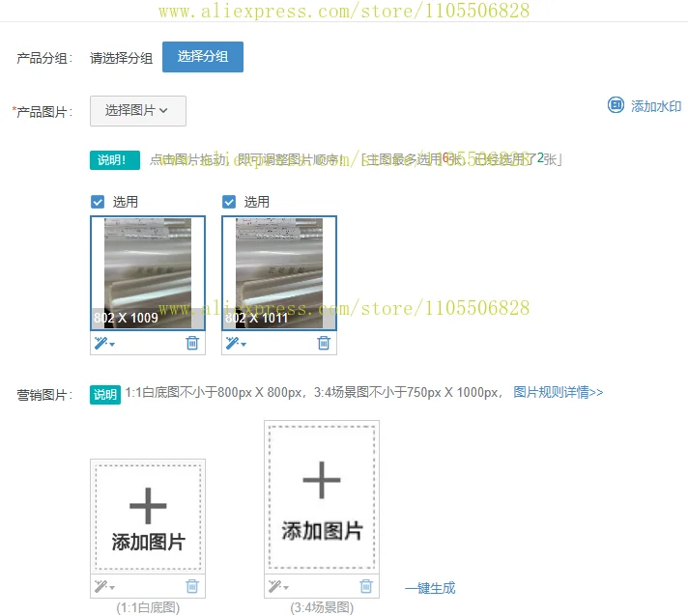Select the 802 X 1011 product thumbnail

point(279,272)
